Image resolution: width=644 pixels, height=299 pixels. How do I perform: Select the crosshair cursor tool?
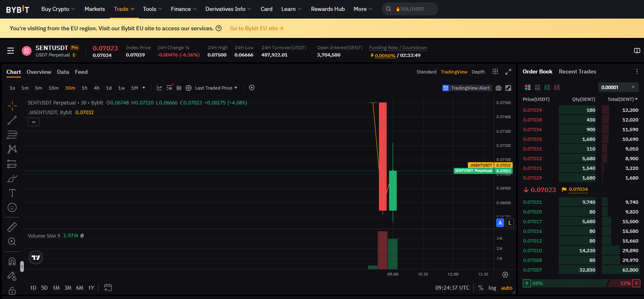coord(12,106)
